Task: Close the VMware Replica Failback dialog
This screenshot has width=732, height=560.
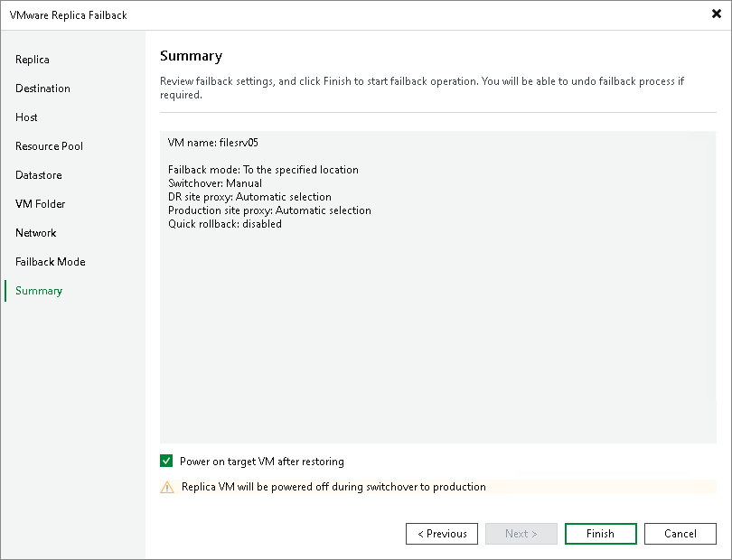Action: (x=716, y=14)
